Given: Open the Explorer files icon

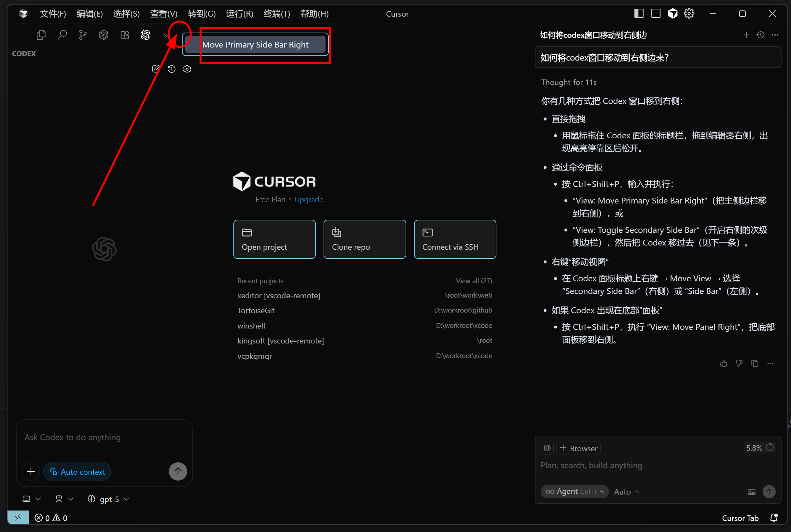Looking at the screenshot, I should [41, 35].
